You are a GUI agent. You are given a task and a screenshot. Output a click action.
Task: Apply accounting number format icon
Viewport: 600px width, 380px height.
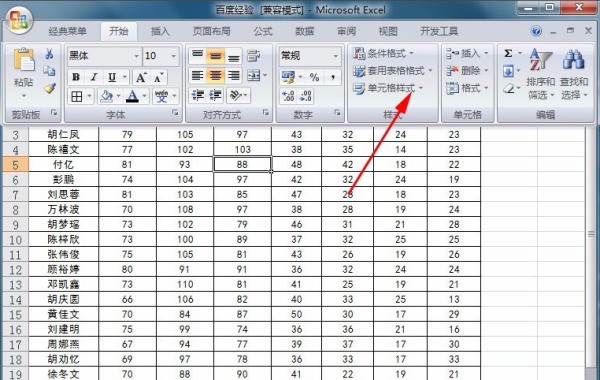coord(288,77)
